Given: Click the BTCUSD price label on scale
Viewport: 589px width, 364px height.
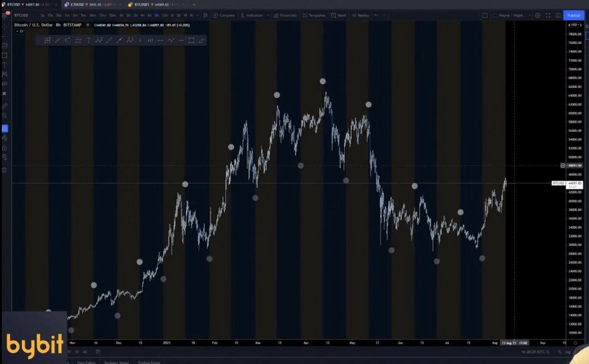Looking at the screenshot, I should click(558, 183).
